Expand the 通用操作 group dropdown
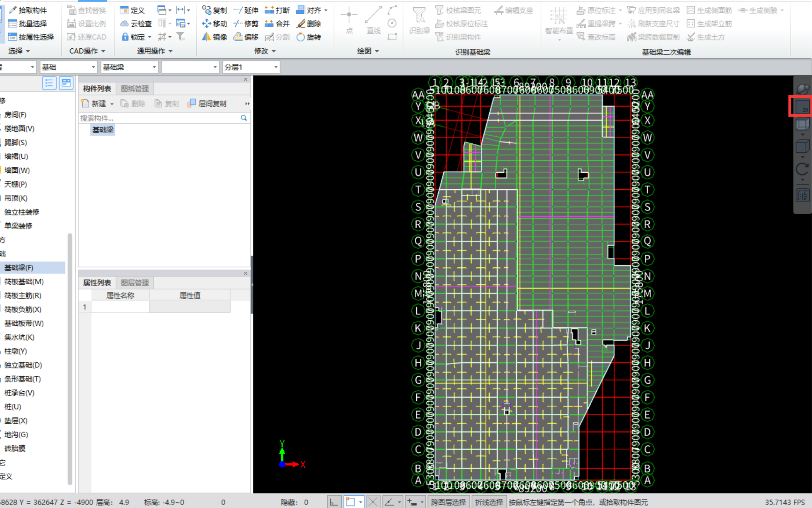Screen dimensions: 812x508 pos(155,51)
